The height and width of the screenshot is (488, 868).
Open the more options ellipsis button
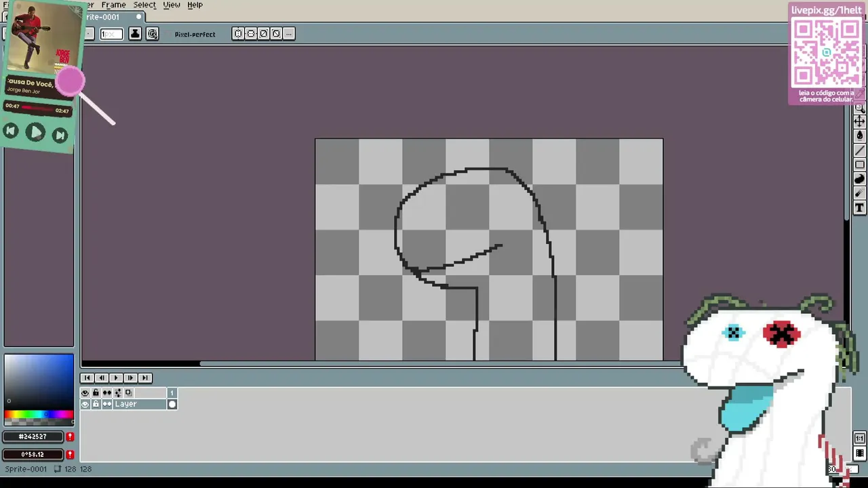pos(289,34)
